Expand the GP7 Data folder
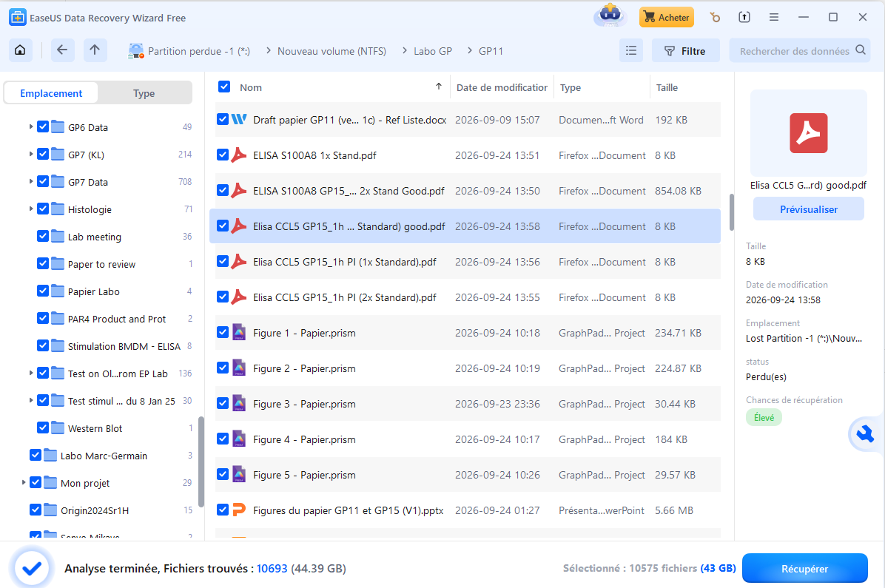The width and height of the screenshot is (885, 588). tap(30, 182)
